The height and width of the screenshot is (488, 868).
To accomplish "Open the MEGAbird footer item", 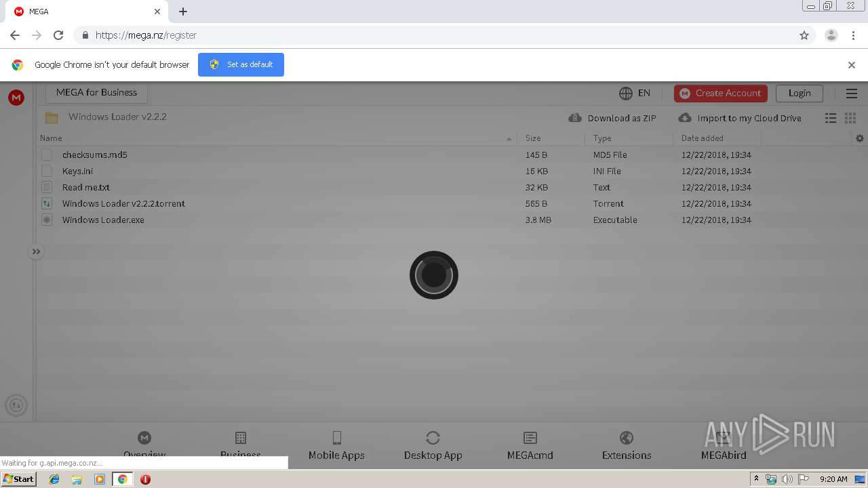I will 724,446.
